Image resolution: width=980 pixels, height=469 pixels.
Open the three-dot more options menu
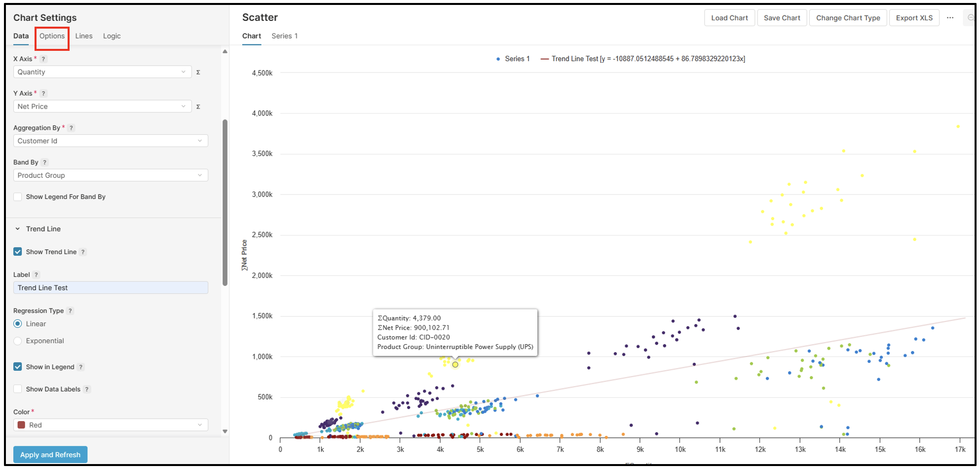coord(950,18)
